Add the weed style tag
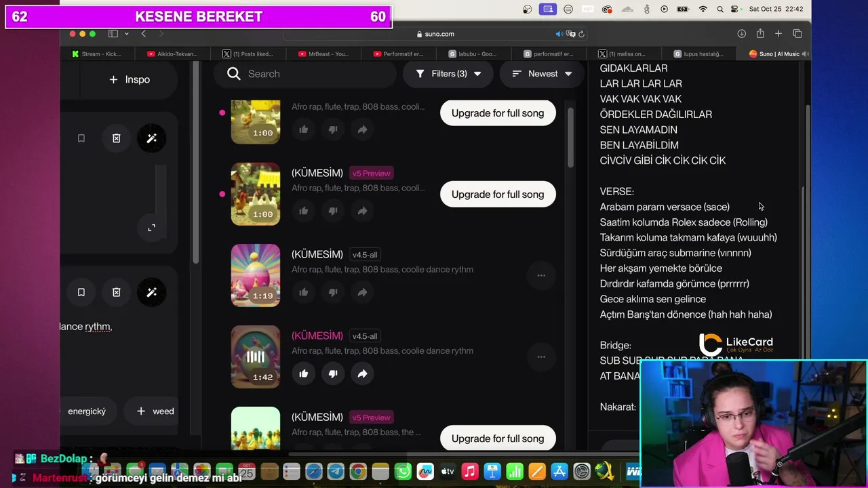The width and height of the screenshot is (868, 488). click(155, 411)
